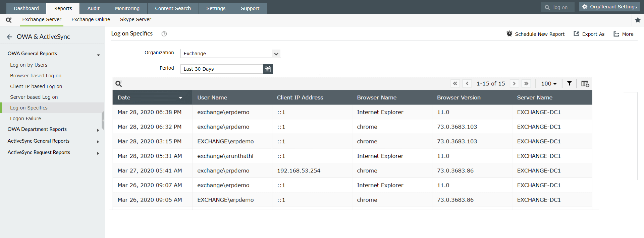This screenshot has width=644, height=238.
Task: Open the table filter funnel icon
Action: 569,84
